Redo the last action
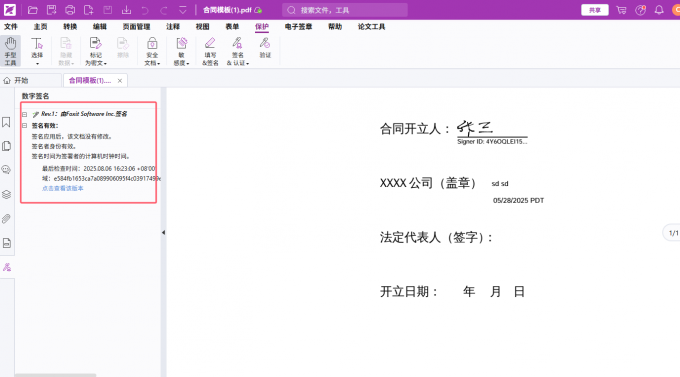The height and width of the screenshot is (377, 680). pyautogui.click(x=163, y=10)
